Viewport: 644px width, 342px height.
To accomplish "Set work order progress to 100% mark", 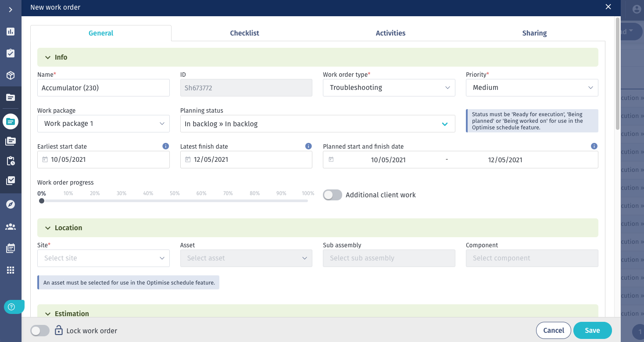I will point(308,193).
